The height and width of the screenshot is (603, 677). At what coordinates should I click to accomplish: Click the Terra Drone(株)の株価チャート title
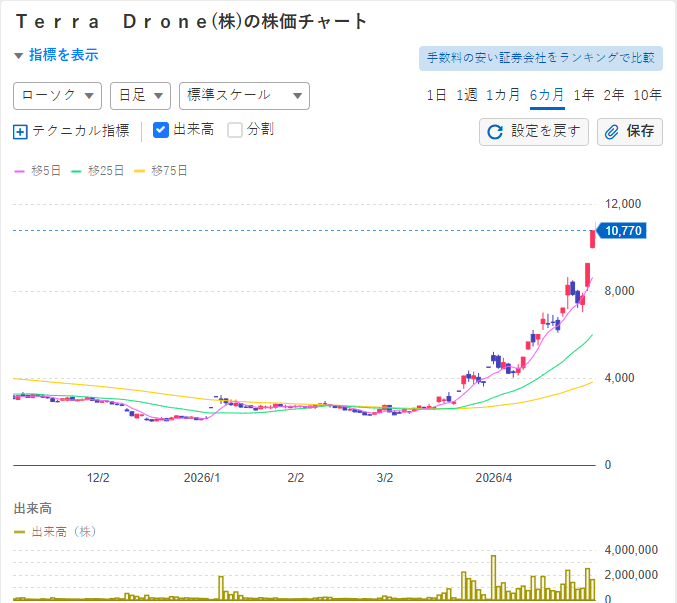(191, 22)
